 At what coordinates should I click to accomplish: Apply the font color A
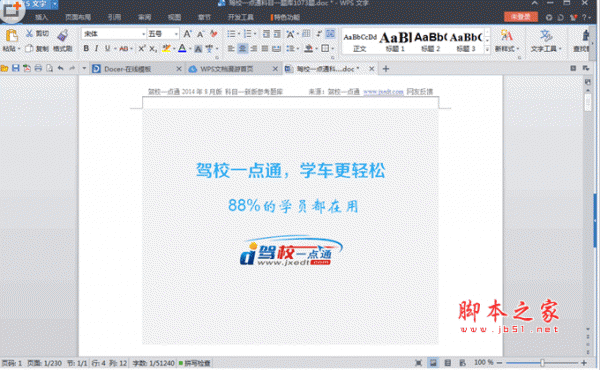point(182,49)
